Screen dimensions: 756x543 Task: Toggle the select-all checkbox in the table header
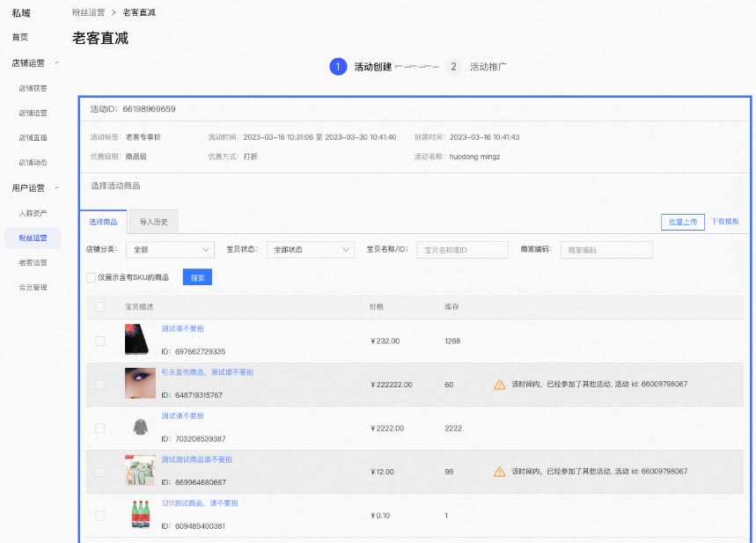click(x=100, y=305)
